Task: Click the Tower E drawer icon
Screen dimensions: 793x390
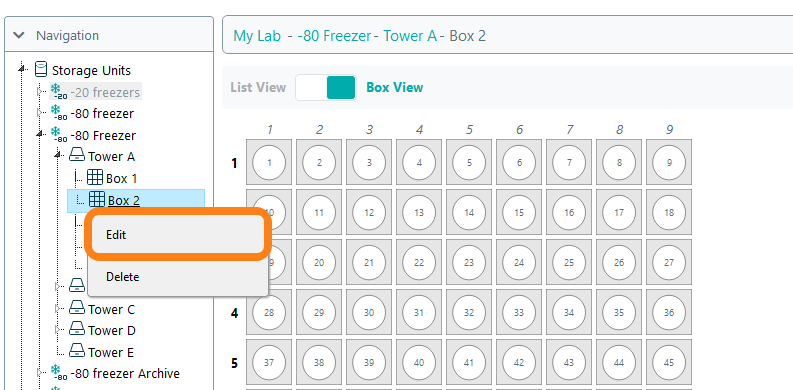Action: 77,351
